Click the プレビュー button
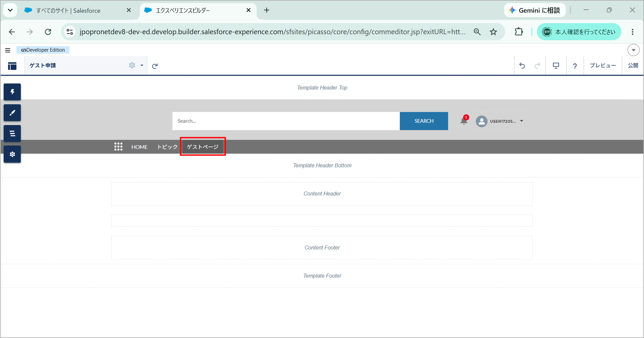644x338 pixels. coord(603,65)
